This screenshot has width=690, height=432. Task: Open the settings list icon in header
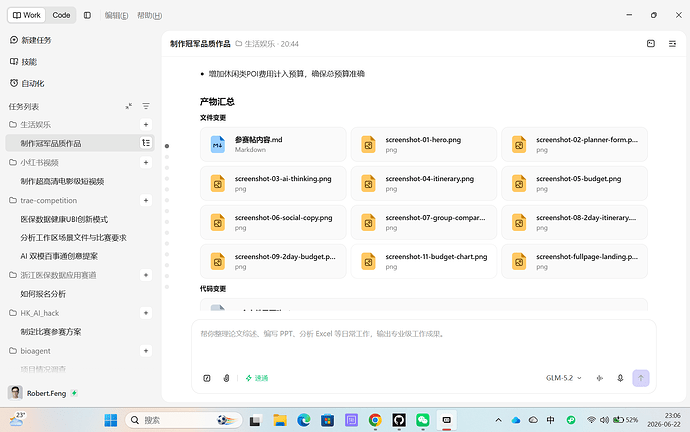click(x=672, y=44)
